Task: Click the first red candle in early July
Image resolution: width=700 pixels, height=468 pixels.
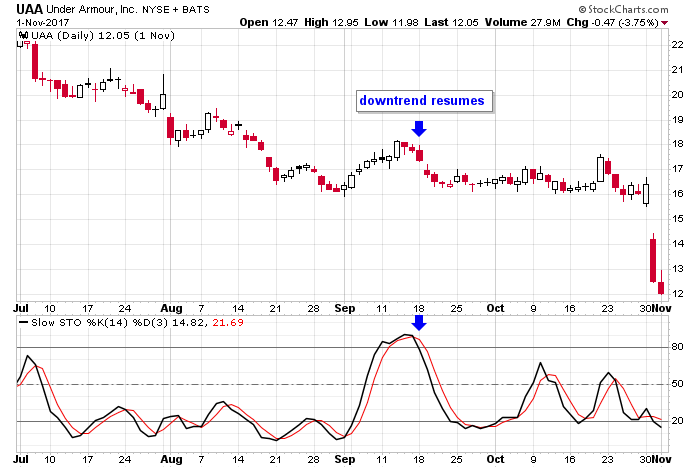Action: (34, 61)
